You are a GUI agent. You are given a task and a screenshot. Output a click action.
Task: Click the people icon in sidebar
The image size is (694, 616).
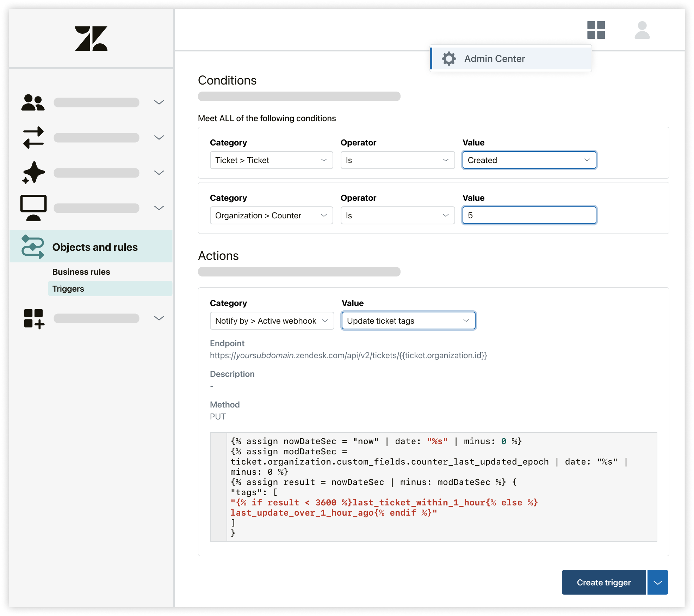pos(33,102)
